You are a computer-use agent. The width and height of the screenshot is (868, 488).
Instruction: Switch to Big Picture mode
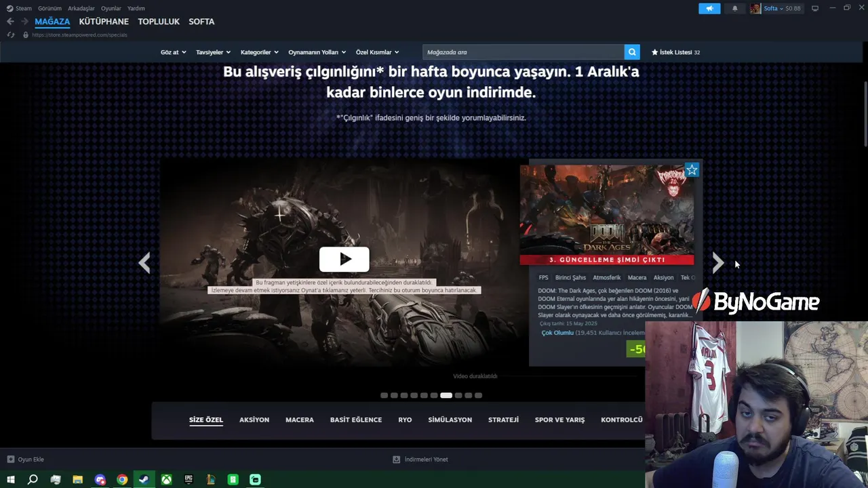pyautogui.click(x=815, y=8)
